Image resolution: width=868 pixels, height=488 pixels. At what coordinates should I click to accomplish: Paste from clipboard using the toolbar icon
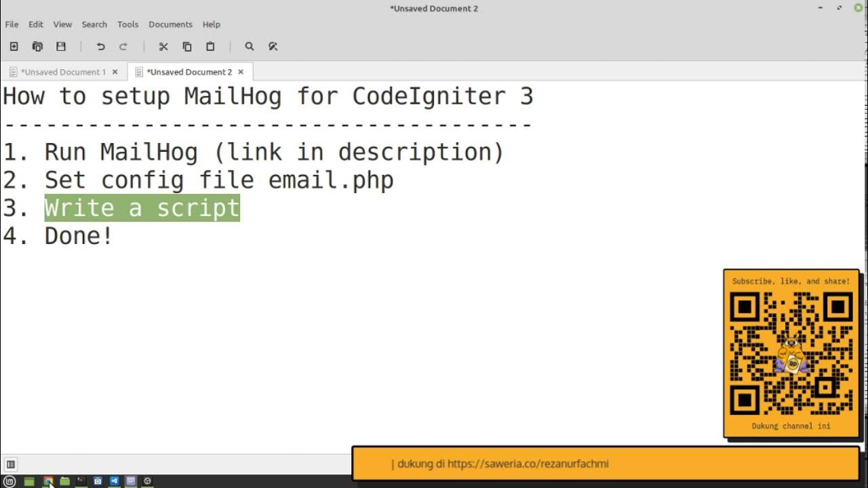[210, 47]
